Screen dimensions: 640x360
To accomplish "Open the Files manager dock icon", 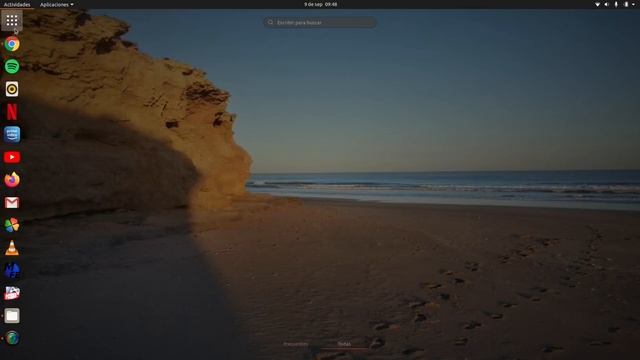I will click(x=12, y=316).
